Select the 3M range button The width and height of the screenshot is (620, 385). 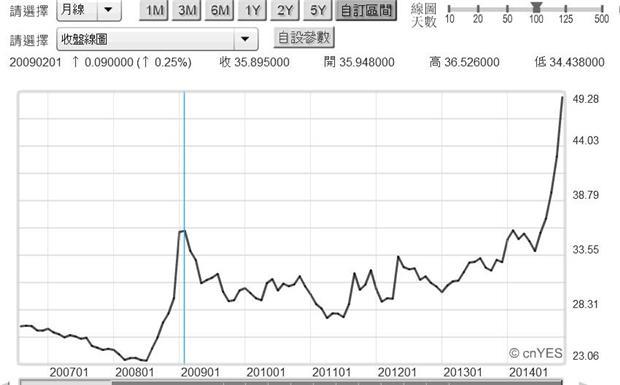click(x=187, y=10)
